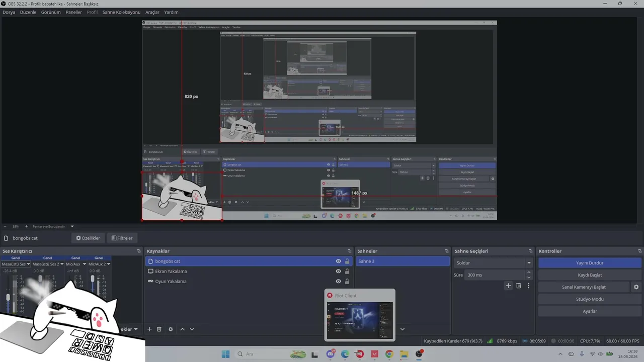Open Discord from the taskbar
The width and height of the screenshot is (644, 362).
(331, 354)
